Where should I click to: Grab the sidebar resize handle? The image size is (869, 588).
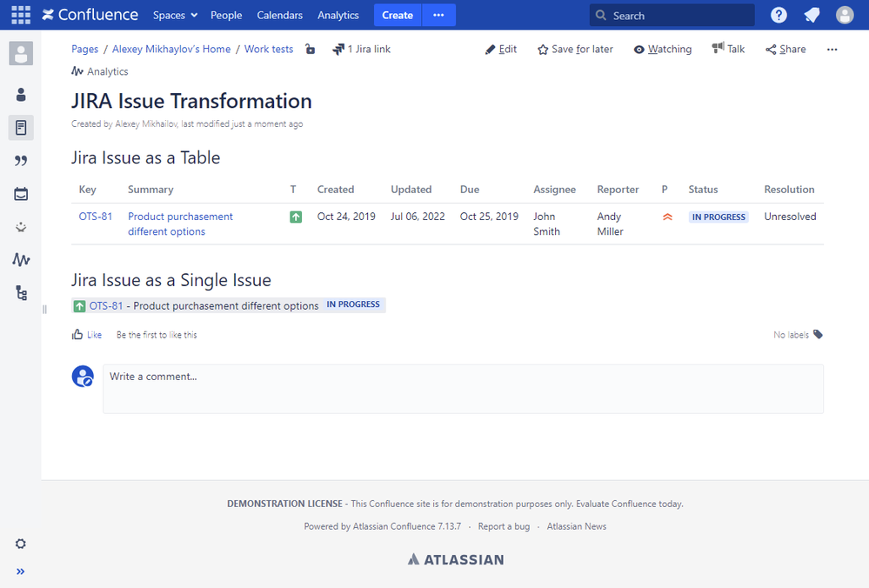(x=44, y=310)
